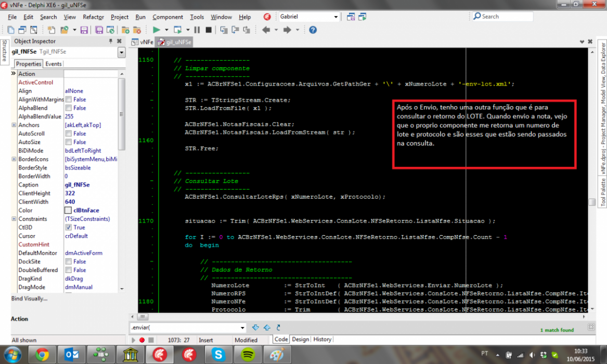Switch to the Events tab
This screenshot has width=607, height=364.
pyautogui.click(x=54, y=64)
